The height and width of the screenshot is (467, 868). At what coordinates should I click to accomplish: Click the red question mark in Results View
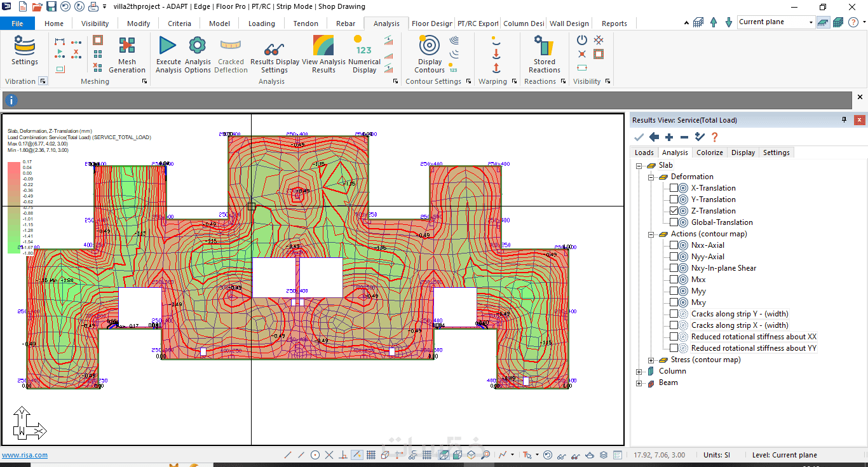tap(715, 137)
